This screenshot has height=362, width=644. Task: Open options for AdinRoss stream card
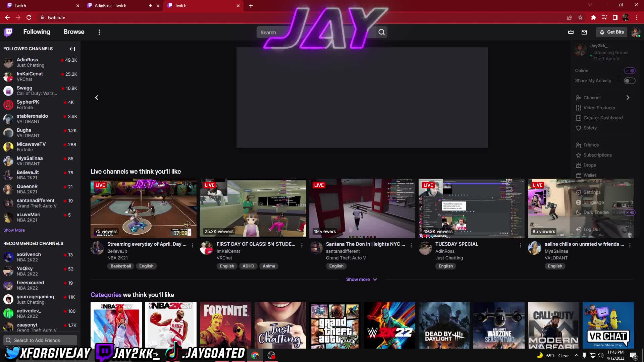point(521,245)
